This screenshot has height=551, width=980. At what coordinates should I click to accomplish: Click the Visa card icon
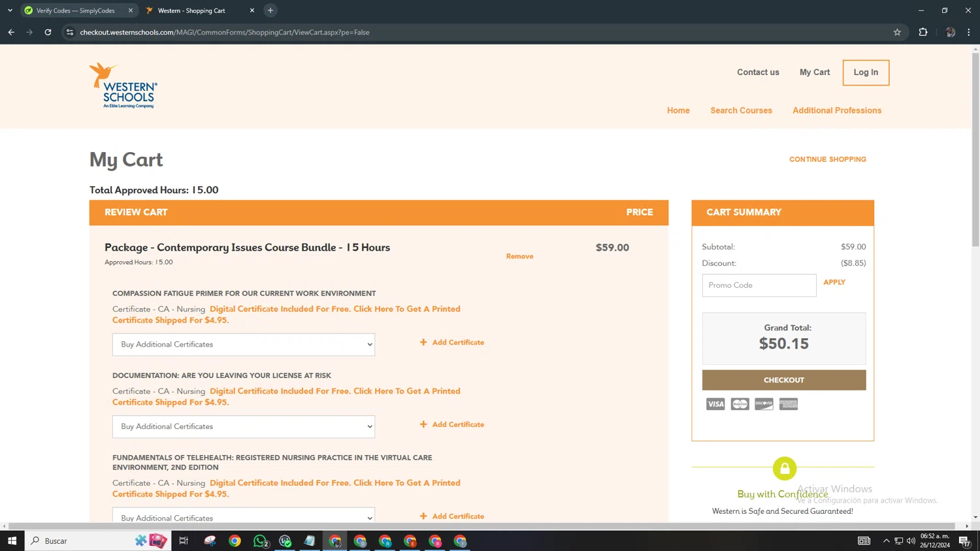click(x=715, y=404)
